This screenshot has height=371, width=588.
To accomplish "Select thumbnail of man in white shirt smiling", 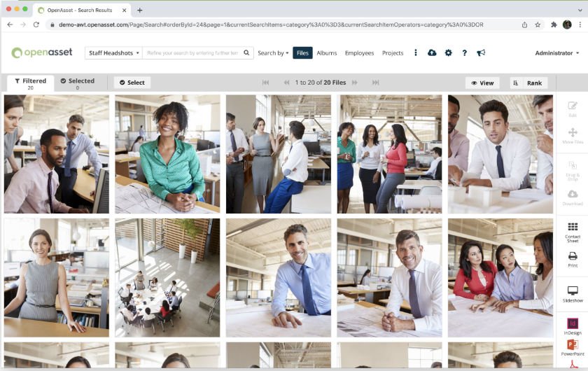I will click(x=389, y=278).
